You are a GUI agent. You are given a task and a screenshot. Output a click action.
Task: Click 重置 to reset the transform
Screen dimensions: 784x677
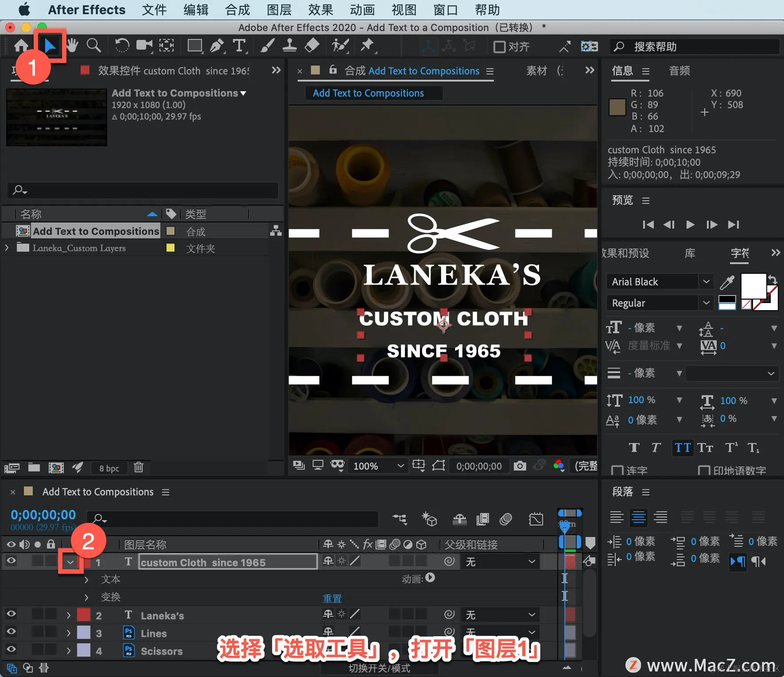pos(332,598)
